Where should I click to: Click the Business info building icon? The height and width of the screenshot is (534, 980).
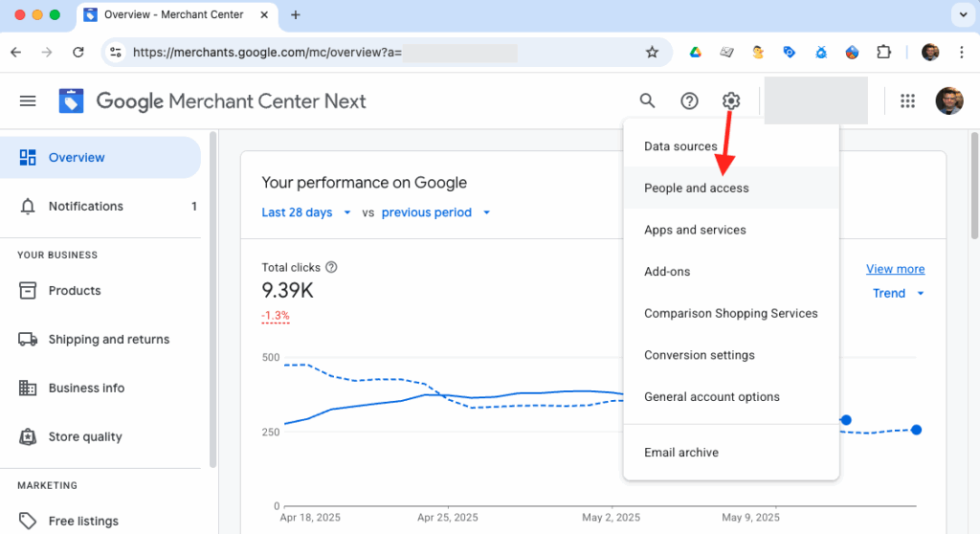click(x=28, y=388)
